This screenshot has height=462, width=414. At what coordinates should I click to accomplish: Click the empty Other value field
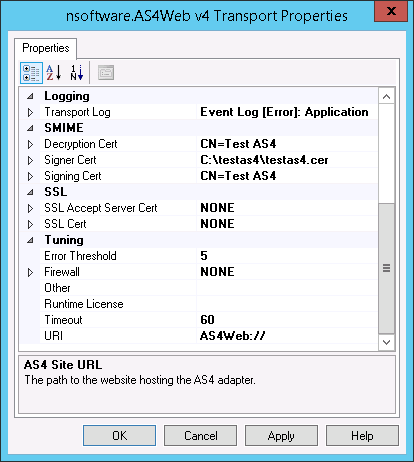pyautogui.click(x=287, y=288)
